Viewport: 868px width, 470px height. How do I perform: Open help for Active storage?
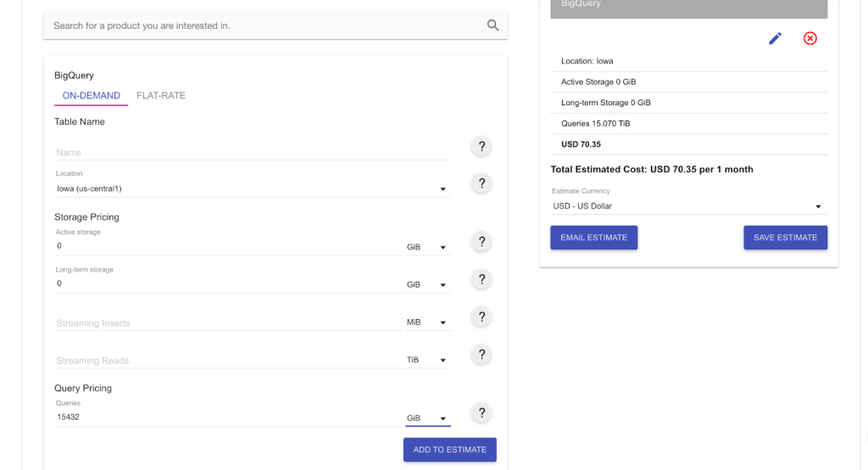[481, 242]
